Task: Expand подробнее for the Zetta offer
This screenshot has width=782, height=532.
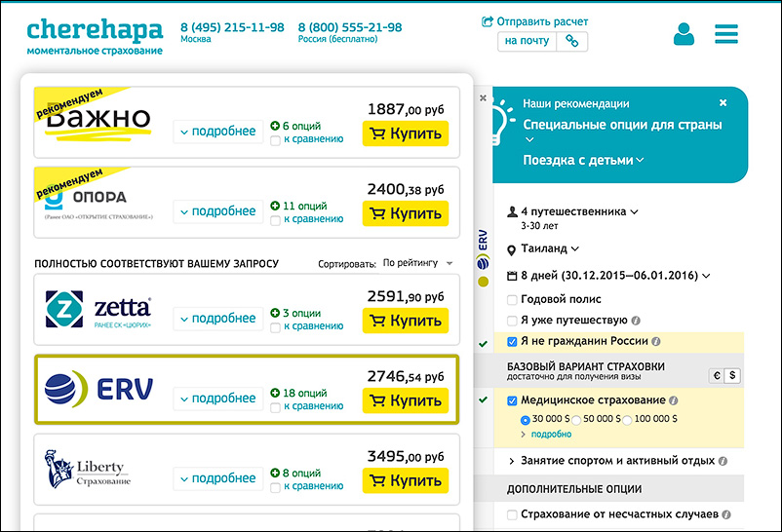Action: (x=218, y=319)
